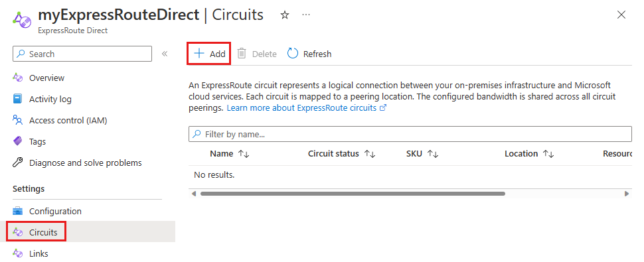Collapse the sidebar with the double chevron
Screen dimensions: 644x262
point(165,54)
